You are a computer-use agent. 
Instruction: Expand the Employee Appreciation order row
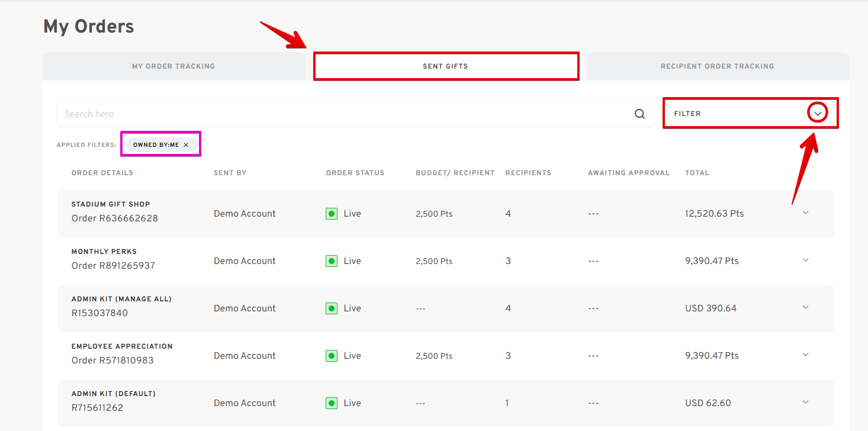pyautogui.click(x=805, y=355)
